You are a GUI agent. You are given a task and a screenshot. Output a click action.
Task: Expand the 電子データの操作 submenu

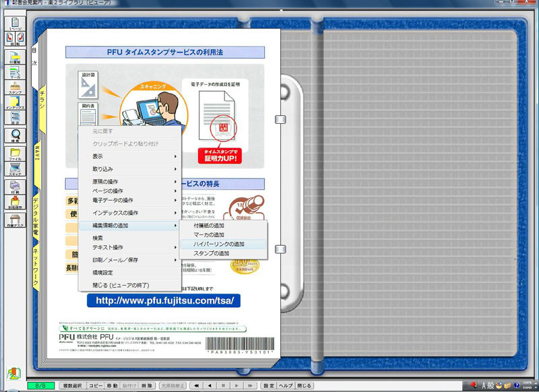[130, 200]
